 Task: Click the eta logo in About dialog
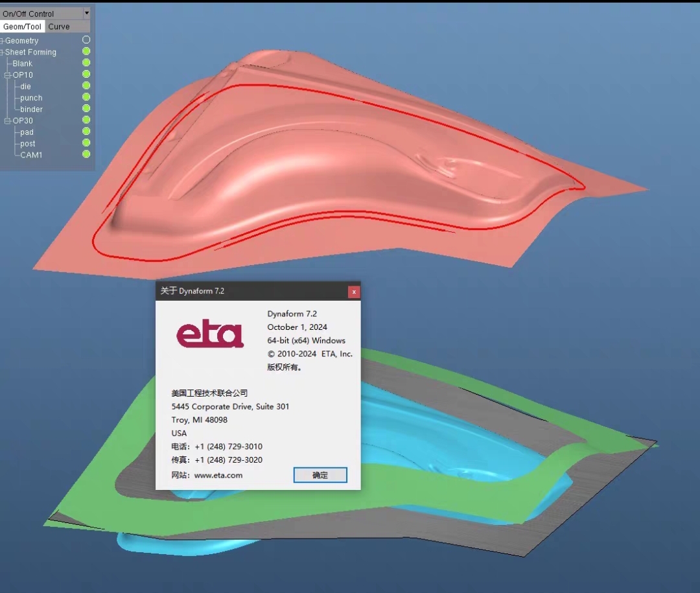pos(210,334)
